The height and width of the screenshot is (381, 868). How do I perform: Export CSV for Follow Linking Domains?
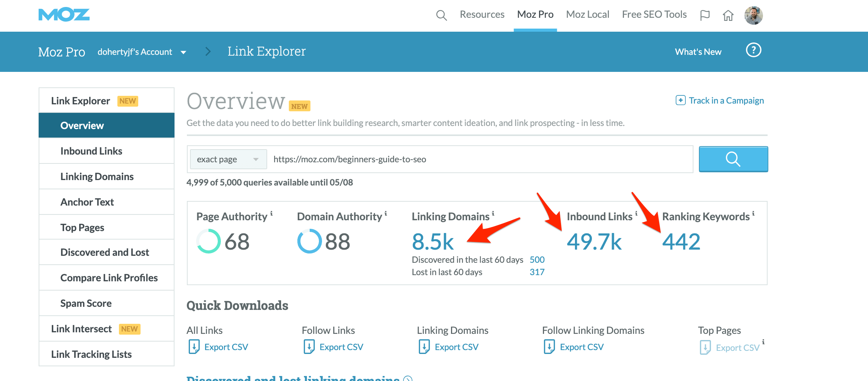coord(581,347)
